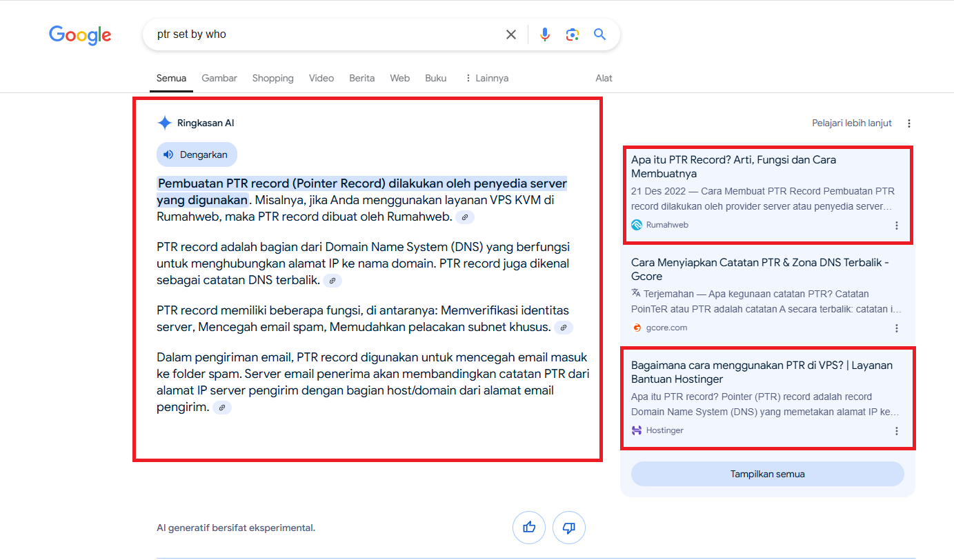Switch to the Gambar tab
This screenshot has height=560, width=954.
tap(219, 78)
